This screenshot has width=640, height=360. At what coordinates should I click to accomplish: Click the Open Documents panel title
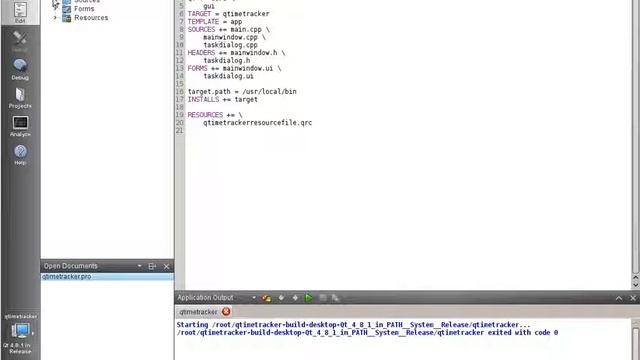point(71,266)
